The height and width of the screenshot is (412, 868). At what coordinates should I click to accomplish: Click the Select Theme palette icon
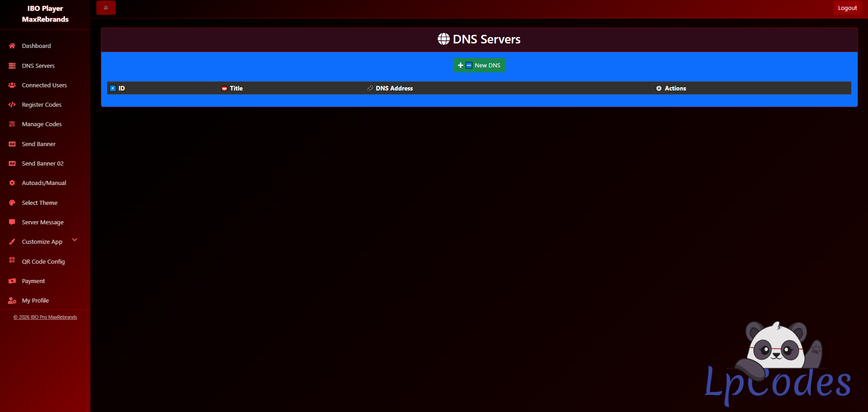click(x=12, y=203)
